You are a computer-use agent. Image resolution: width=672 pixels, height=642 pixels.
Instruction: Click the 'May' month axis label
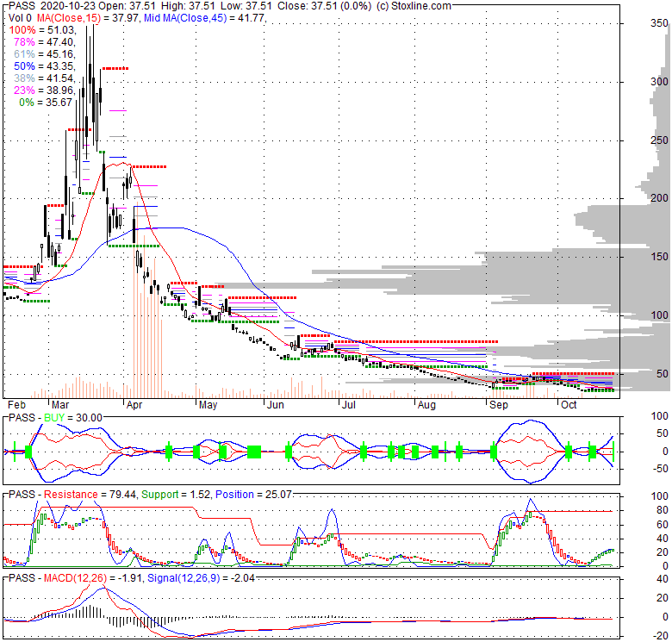click(x=208, y=405)
